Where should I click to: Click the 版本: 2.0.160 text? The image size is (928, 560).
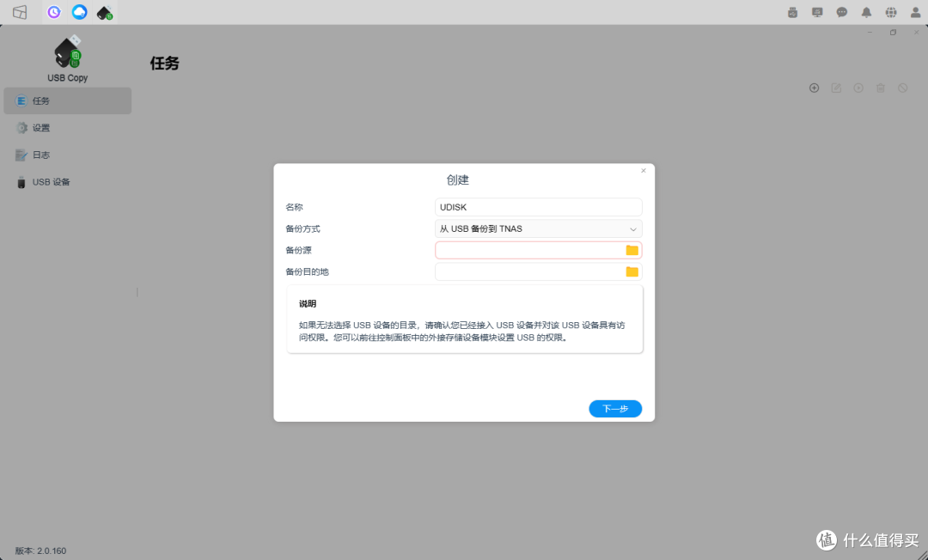point(41,551)
